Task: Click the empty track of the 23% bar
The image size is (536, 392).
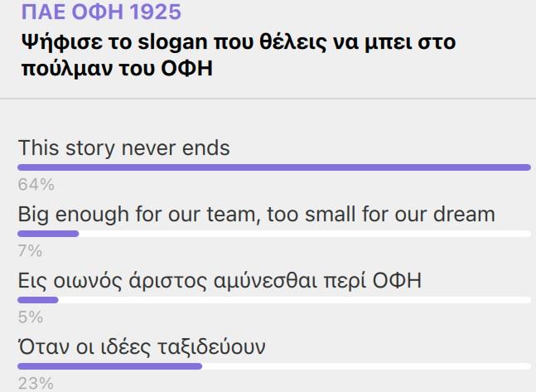Action: (x=366, y=366)
